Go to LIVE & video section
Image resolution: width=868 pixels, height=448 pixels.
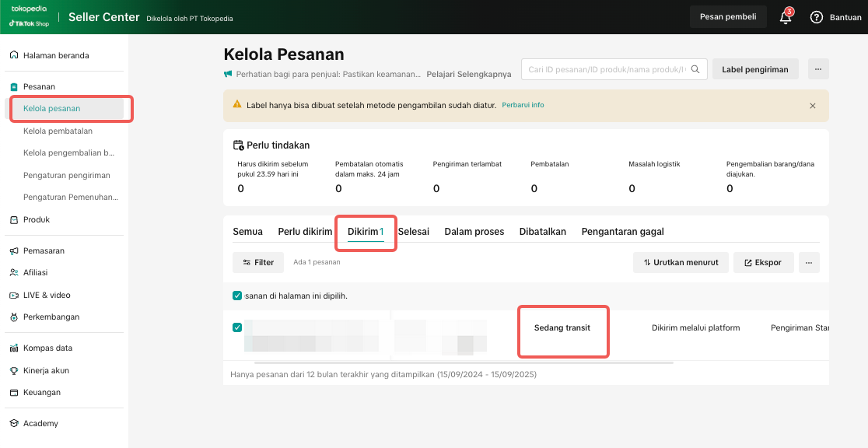(47, 295)
